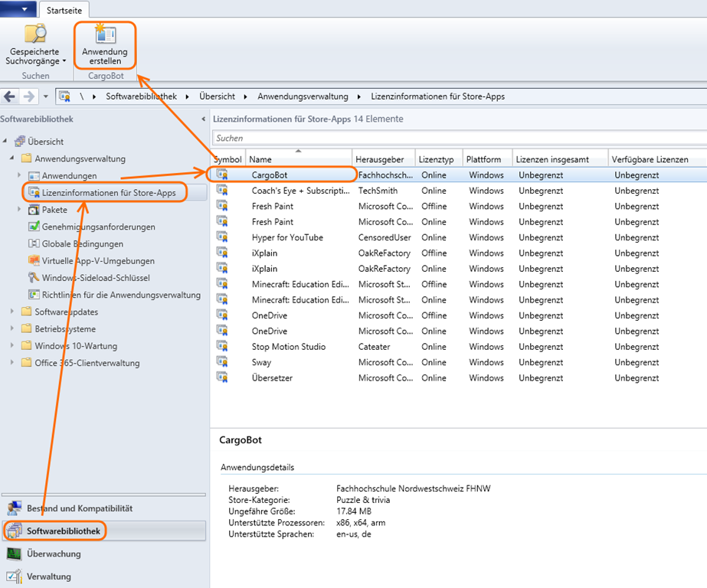Click the Anwendung erstellen ribbon icon
The image size is (707, 588).
pyautogui.click(x=104, y=34)
